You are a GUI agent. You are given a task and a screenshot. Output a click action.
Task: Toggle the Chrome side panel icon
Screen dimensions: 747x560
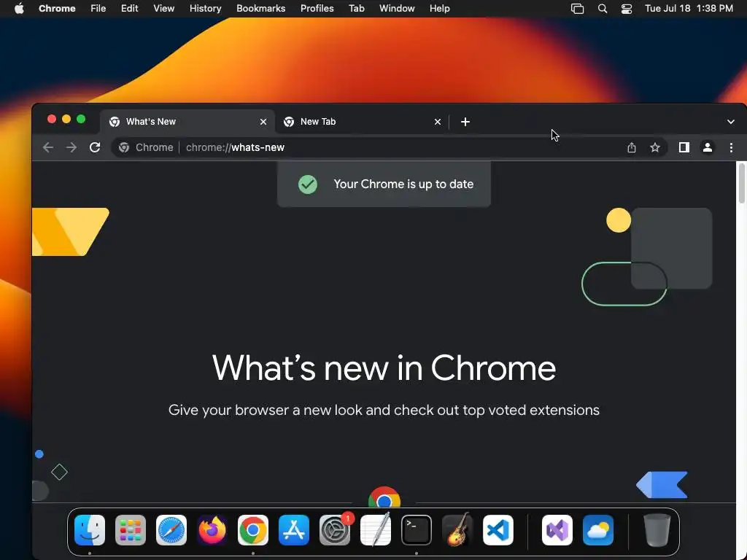684,147
